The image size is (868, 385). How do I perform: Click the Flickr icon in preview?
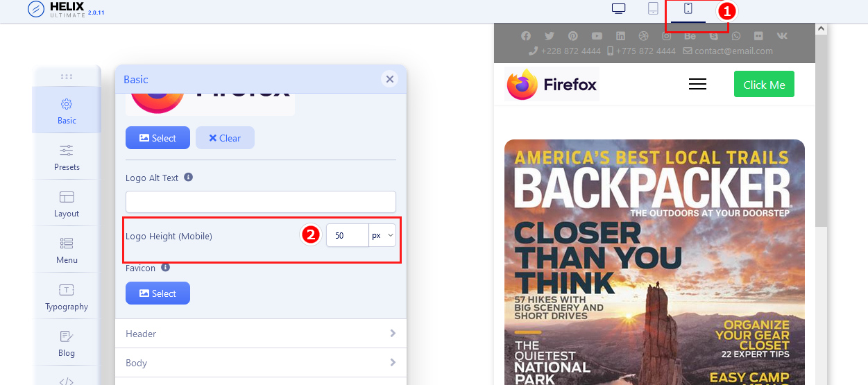click(x=759, y=36)
